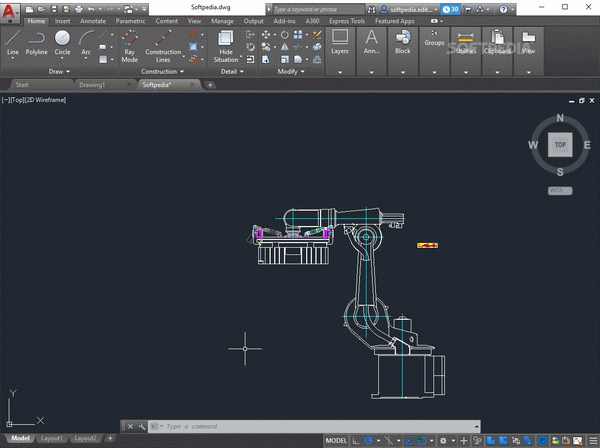Click the Help question mark icon

coord(504,9)
